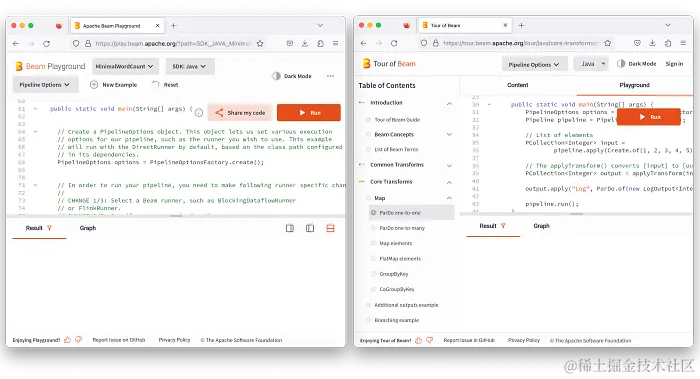The height and width of the screenshot is (379, 700).
Task: Click downloads icon in Playground browser
Action: [305, 43]
